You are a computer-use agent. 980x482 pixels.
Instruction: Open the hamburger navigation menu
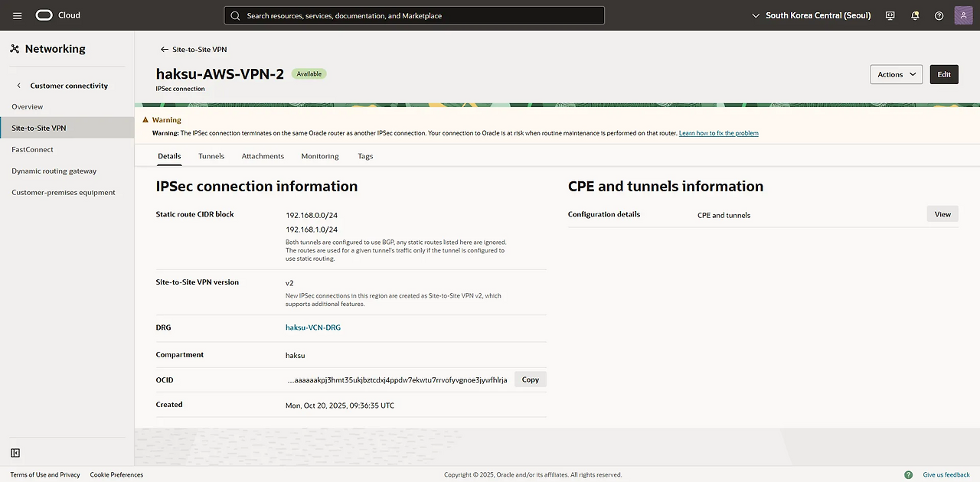[x=18, y=15]
